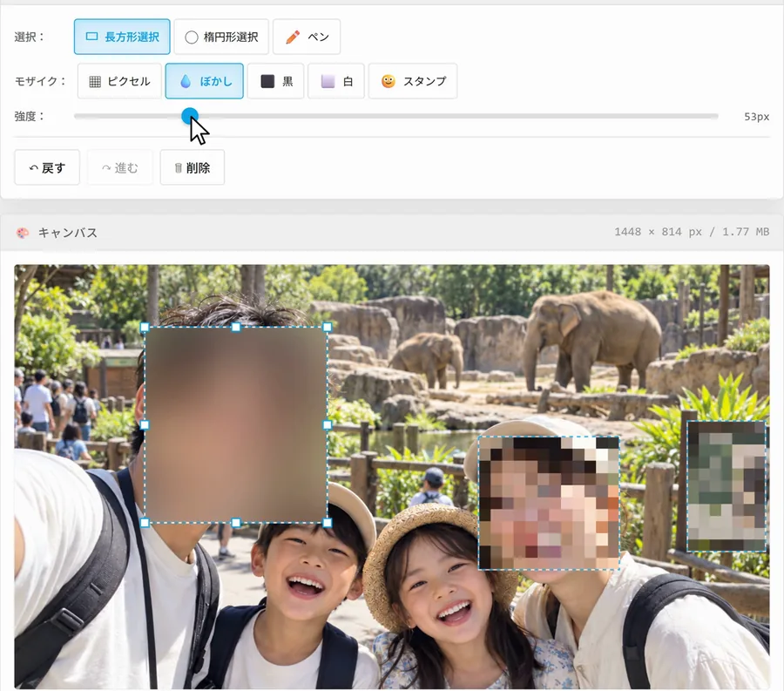The image size is (784, 691).
Task: Click the top-middle handle of blur selection
Action: point(236,328)
